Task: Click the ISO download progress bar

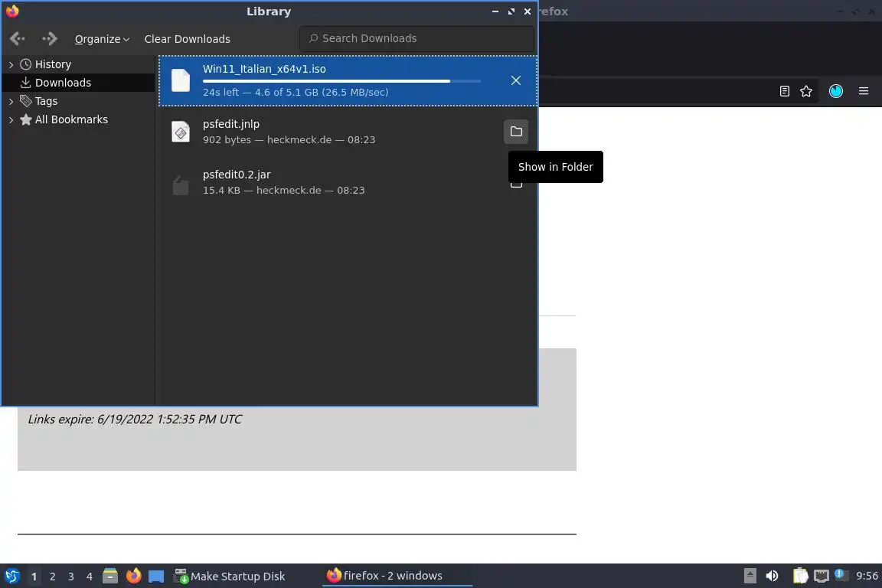Action: click(x=341, y=81)
